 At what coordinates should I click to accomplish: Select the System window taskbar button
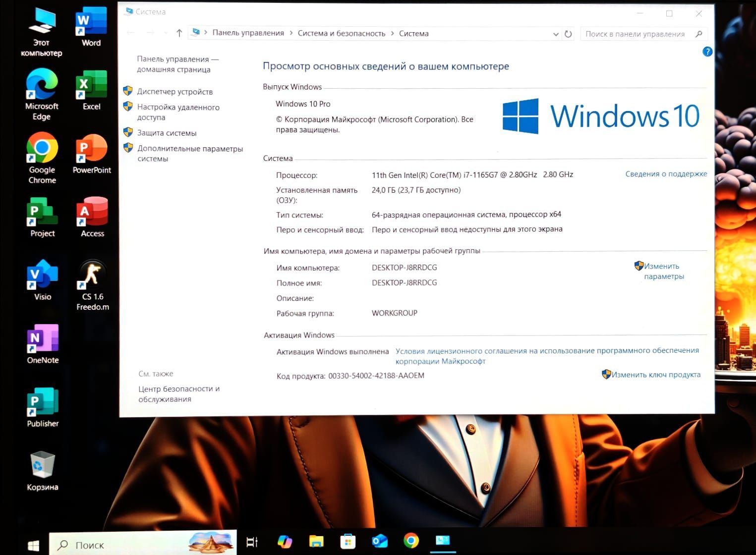coord(443,541)
